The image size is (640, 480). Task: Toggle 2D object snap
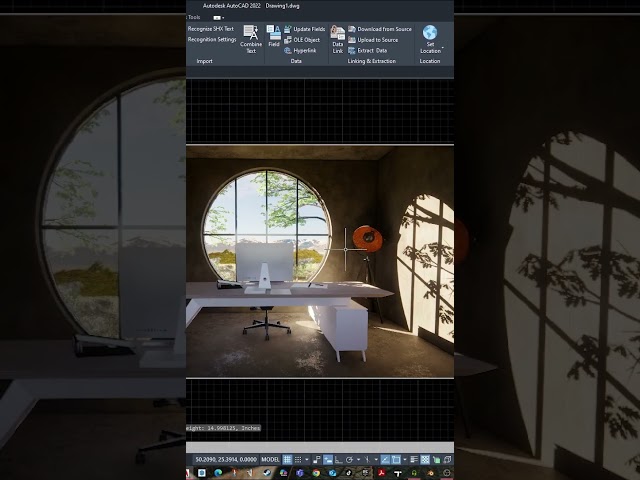396,460
